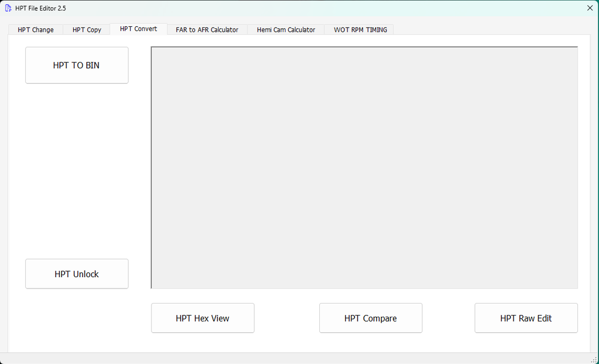The width and height of the screenshot is (599, 364).
Task: Click inside the large gray output panel
Action: (x=364, y=168)
